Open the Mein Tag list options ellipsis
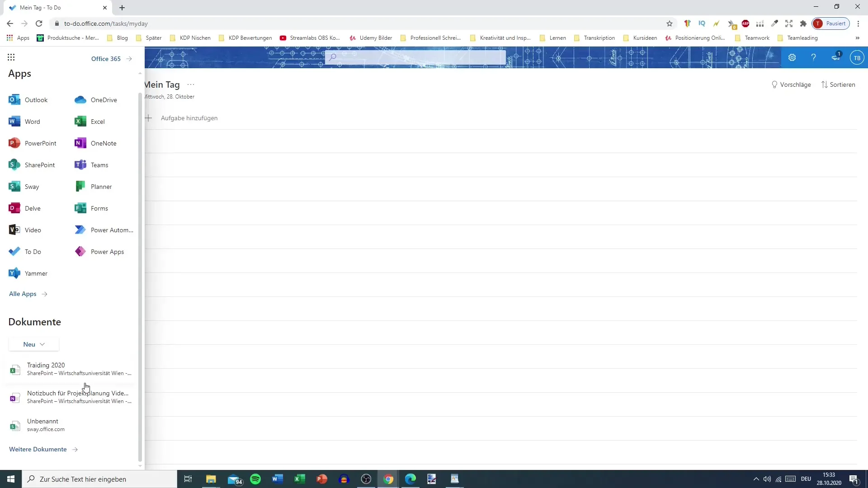 coord(191,84)
